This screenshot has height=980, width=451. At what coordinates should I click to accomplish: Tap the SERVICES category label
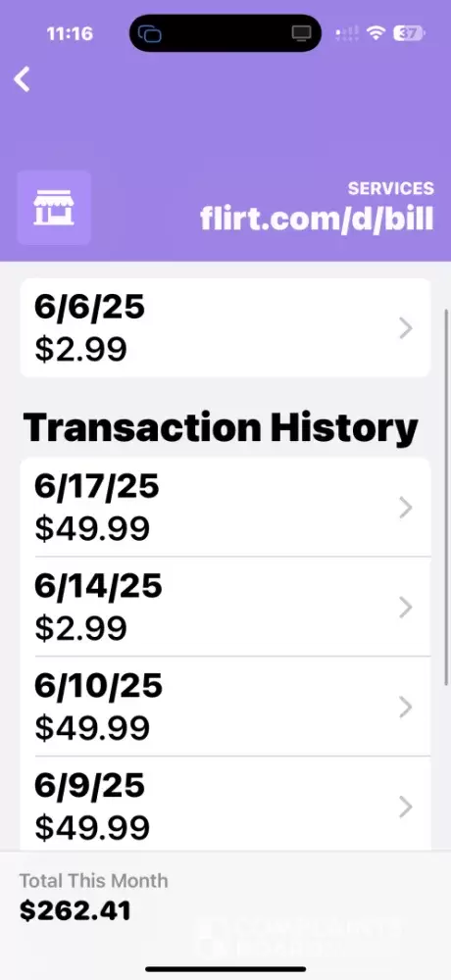tap(391, 188)
